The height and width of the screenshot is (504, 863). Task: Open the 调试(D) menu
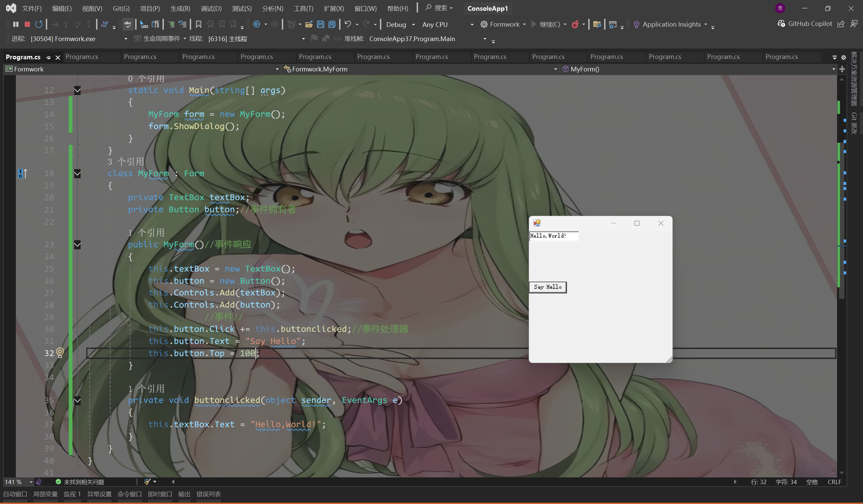(x=211, y=8)
